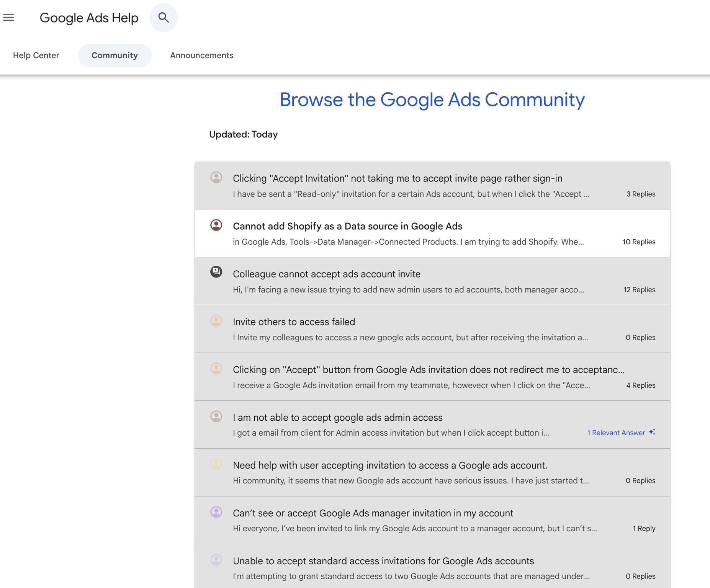Click snippet 'I have be sent a "Read-only" invitation'
Image resolution: width=710 pixels, height=588 pixels.
tap(411, 194)
